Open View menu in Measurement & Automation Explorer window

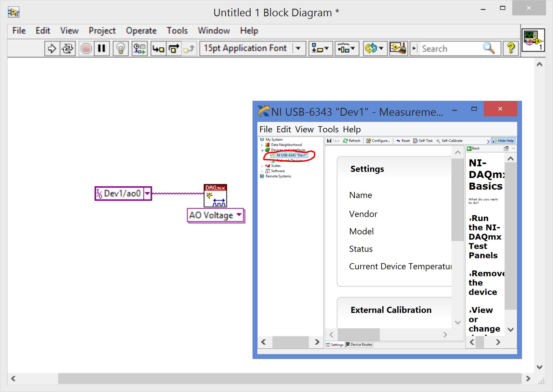pyautogui.click(x=304, y=129)
